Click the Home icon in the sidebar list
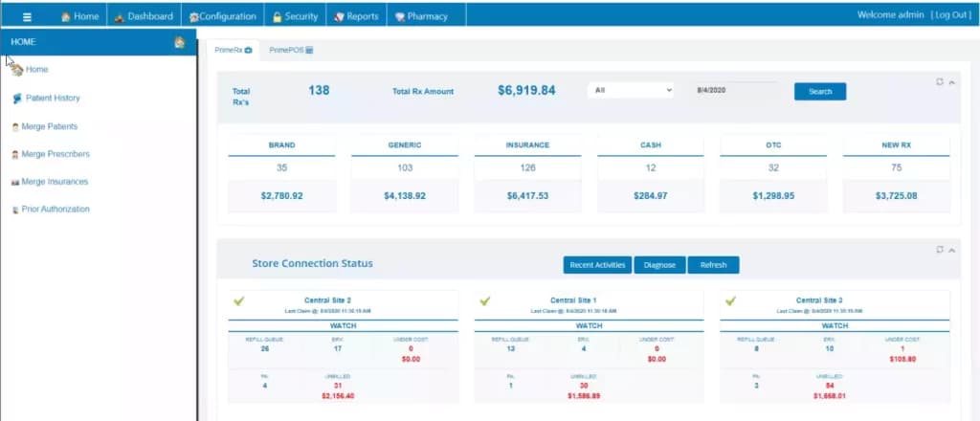The width and height of the screenshot is (980, 421). coord(17,70)
